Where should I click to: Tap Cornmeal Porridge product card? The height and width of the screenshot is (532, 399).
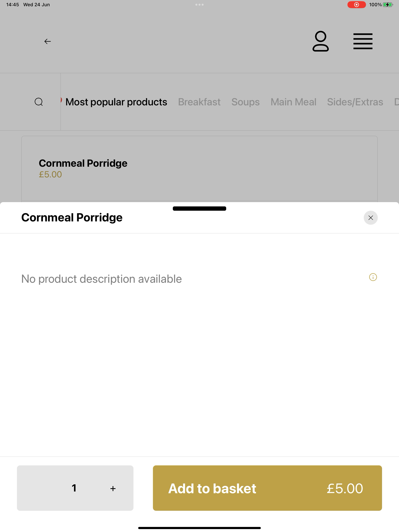pyautogui.click(x=199, y=168)
